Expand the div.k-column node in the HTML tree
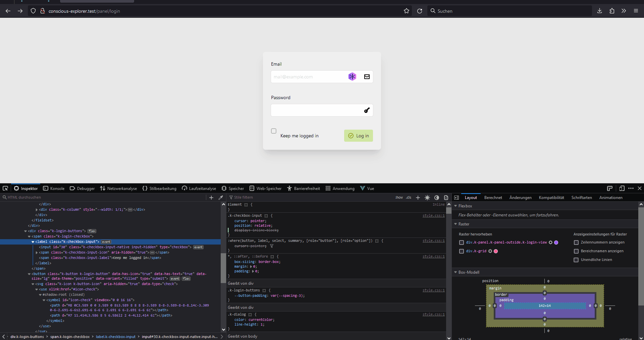The width and height of the screenshot is (644, 340). tap(37, 210)
